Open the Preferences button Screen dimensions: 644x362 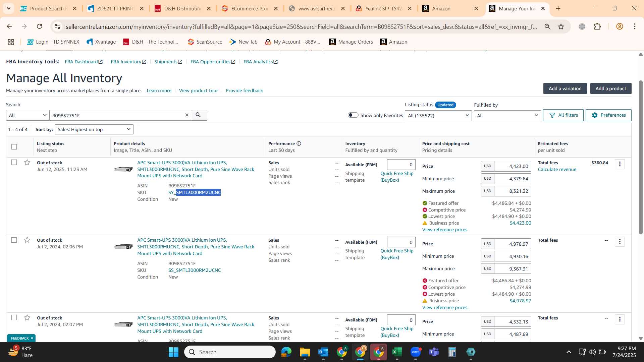coord(608,115)
